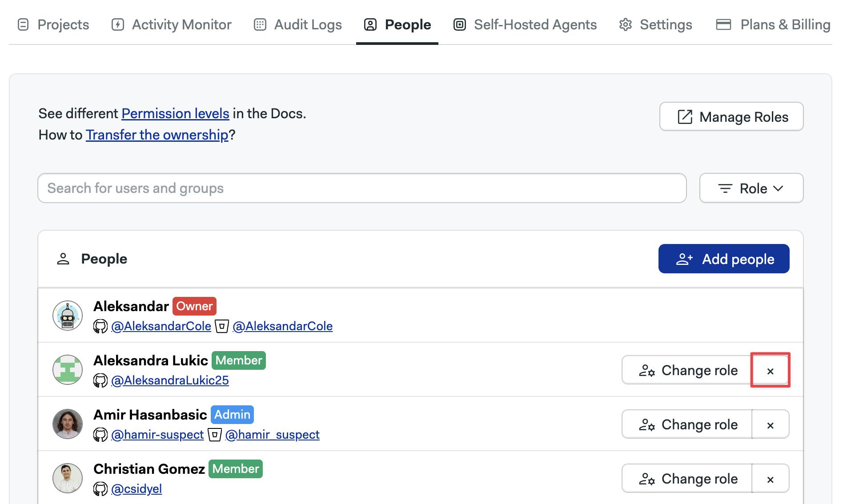
Task: Change role for Amir Hasanbasic
Action: coord(687,424)
